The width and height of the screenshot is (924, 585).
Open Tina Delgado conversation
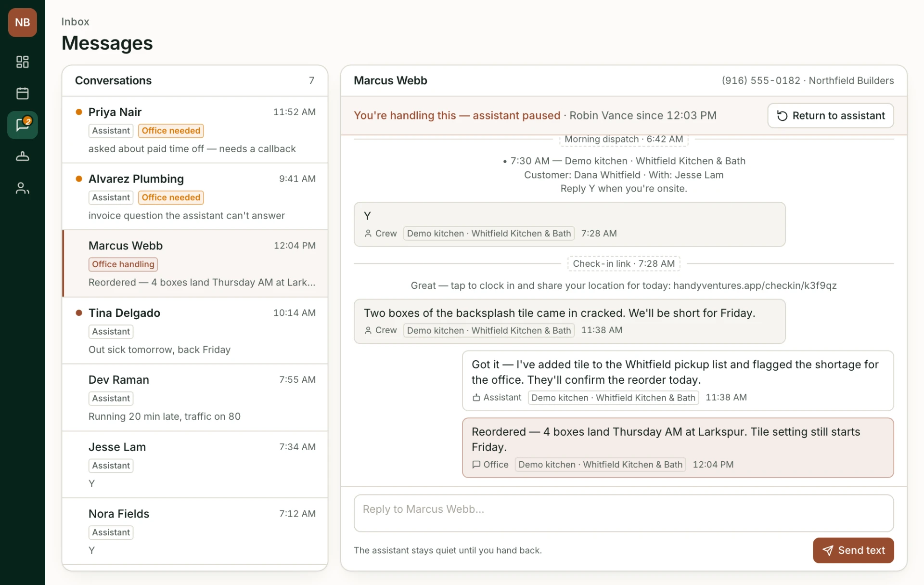pyautogui.click(x=195, y=331)
